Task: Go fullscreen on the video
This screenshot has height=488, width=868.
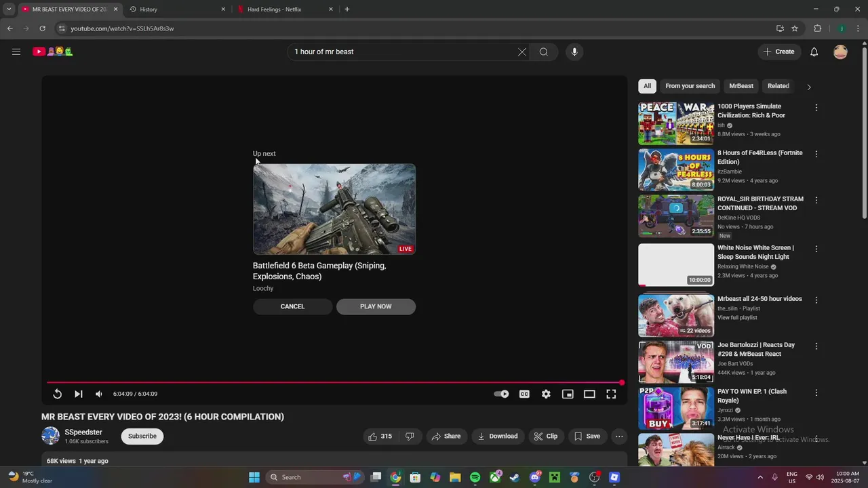Action: coord(611,394)
